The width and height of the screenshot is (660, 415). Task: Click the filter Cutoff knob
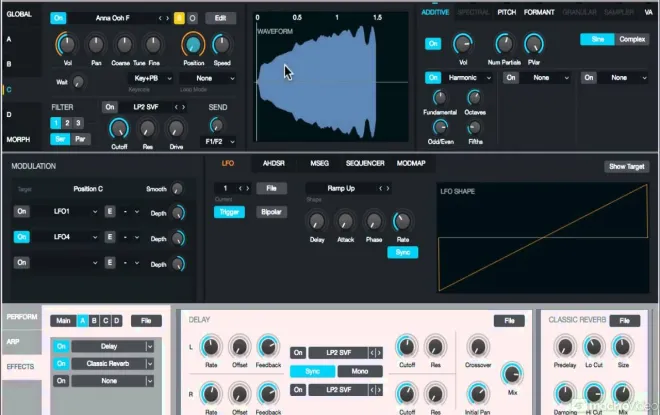[119, 129]
